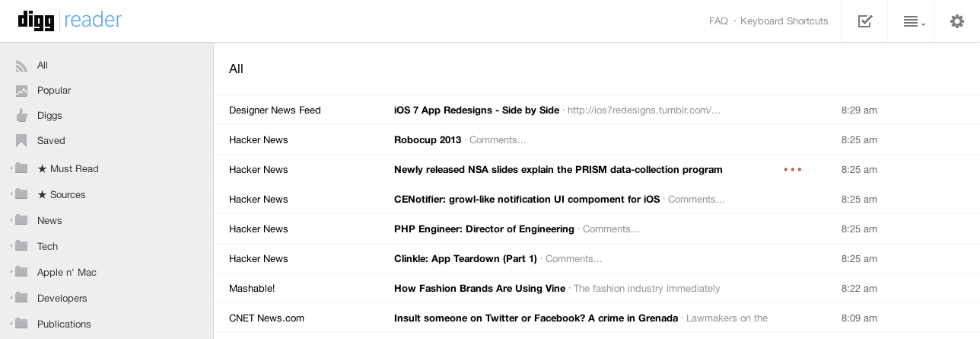Open iOS 7 App Redesigns article

pos(476,110)
